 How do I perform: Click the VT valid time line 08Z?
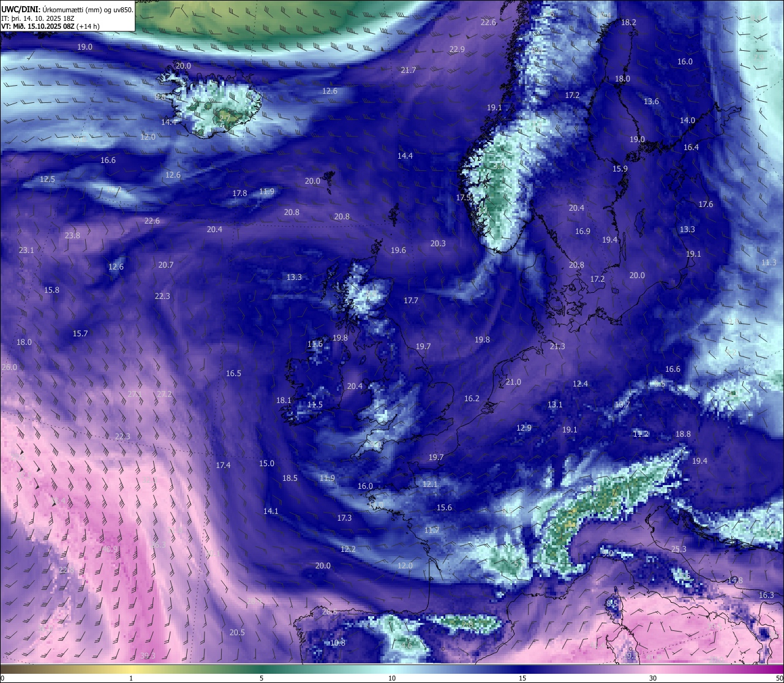tap(51, 26)
